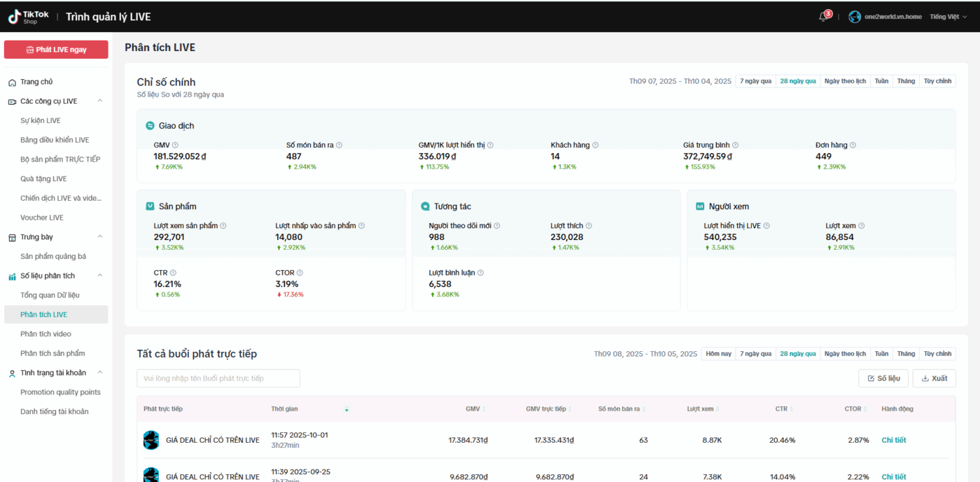
Task: Open Phân tích video in the sidebar
Action: click(x=45, y=334)
